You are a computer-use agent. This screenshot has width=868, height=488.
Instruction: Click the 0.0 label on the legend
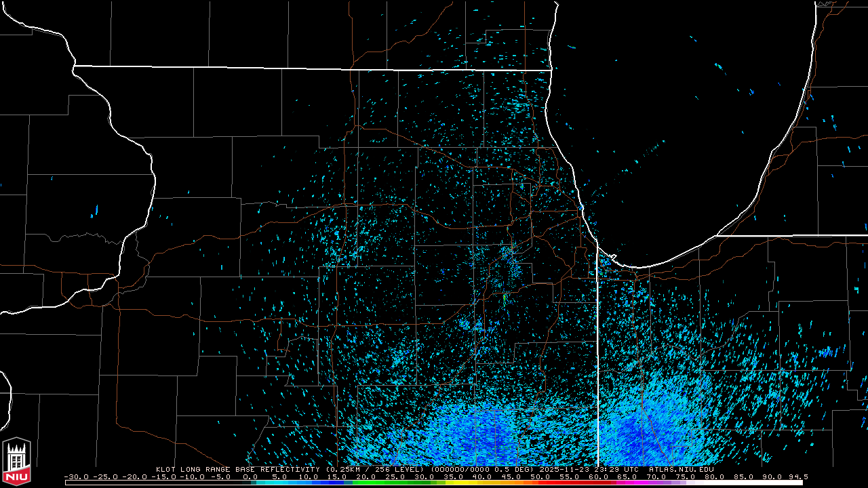(x=250, y=476)
